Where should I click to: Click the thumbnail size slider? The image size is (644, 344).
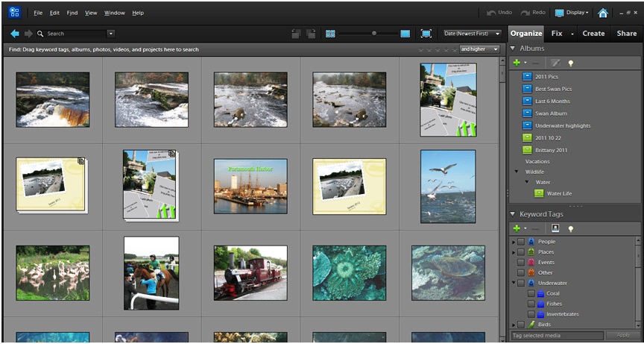coord(374,34)
